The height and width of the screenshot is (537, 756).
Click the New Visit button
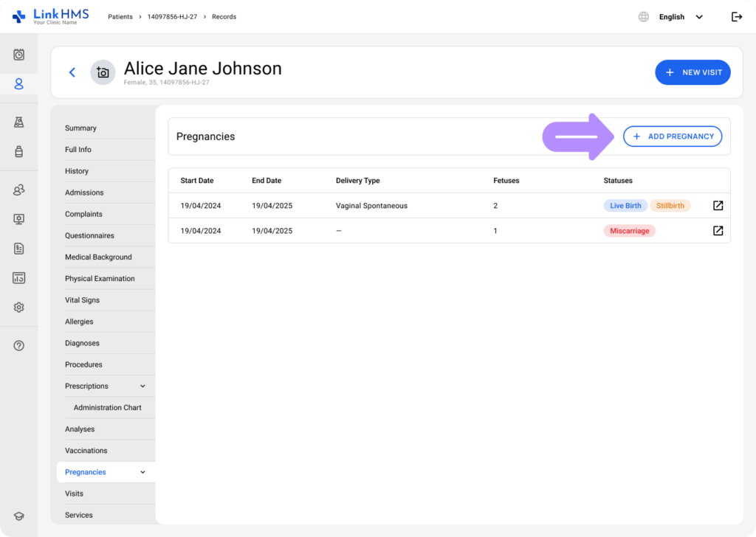pos(693,72)
